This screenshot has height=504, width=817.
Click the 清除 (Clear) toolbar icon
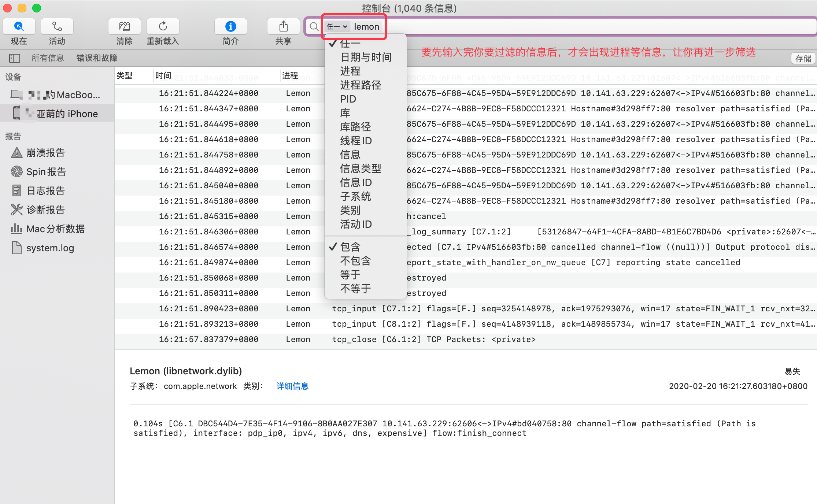pos(125,27)
